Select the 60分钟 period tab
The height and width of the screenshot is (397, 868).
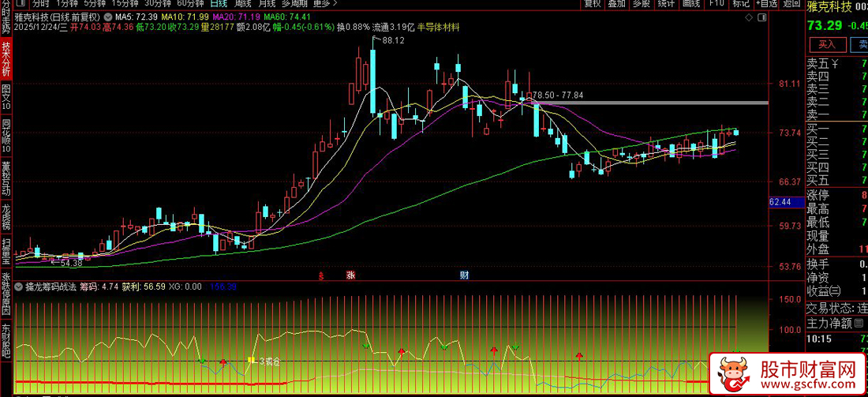(x=190, y=3)
